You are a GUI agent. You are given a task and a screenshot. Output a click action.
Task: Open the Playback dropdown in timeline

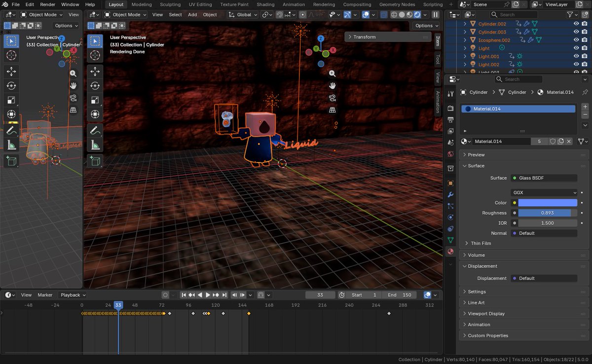[73, 295]
